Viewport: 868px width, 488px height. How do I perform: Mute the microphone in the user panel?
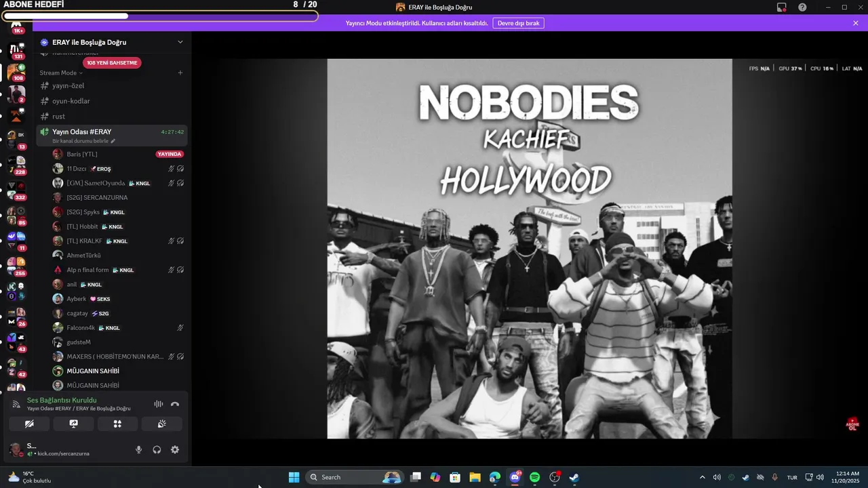(x=138, y=449)
